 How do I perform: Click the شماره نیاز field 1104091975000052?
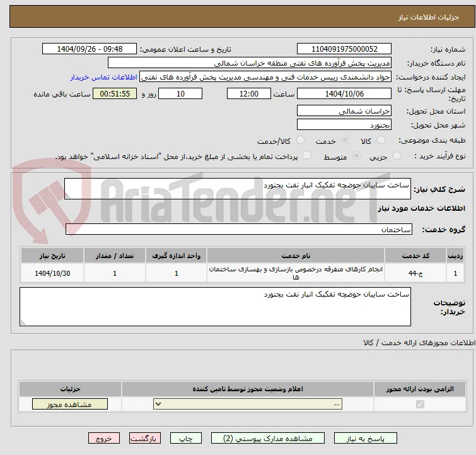coord(344,49)
